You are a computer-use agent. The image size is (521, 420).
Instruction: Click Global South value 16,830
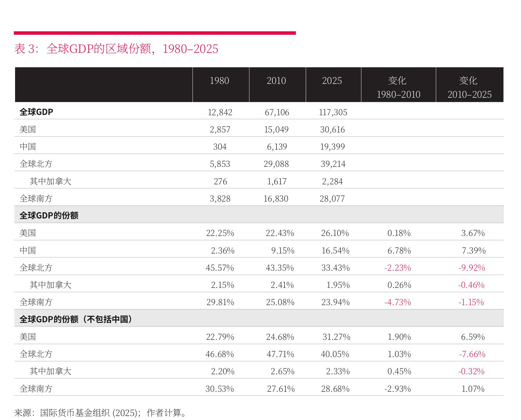pyautogui.click(x=276, y=199)
